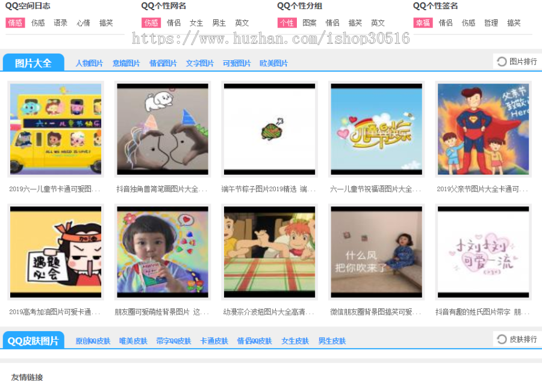Open the Superman father thumbnail

click(x=483, y=129)
